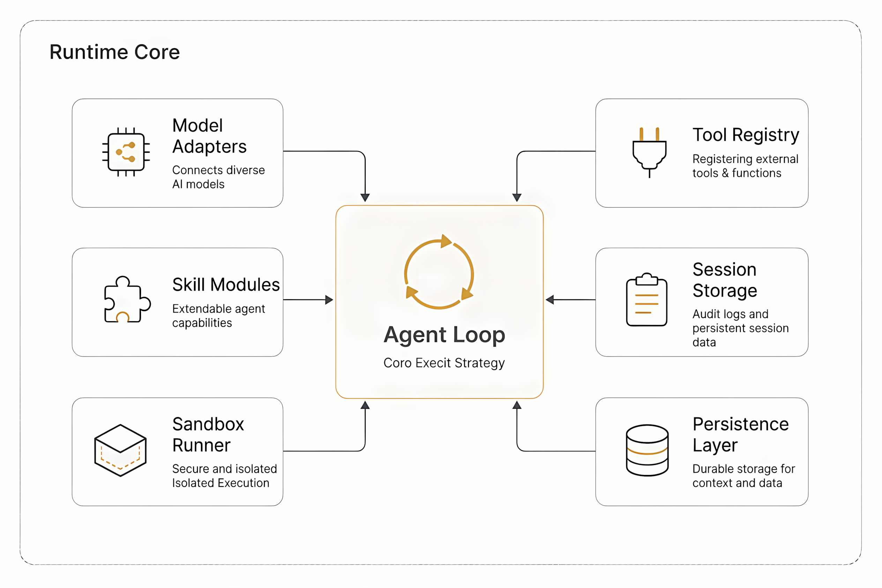Select the Skill Modules heading

[226, 285]
